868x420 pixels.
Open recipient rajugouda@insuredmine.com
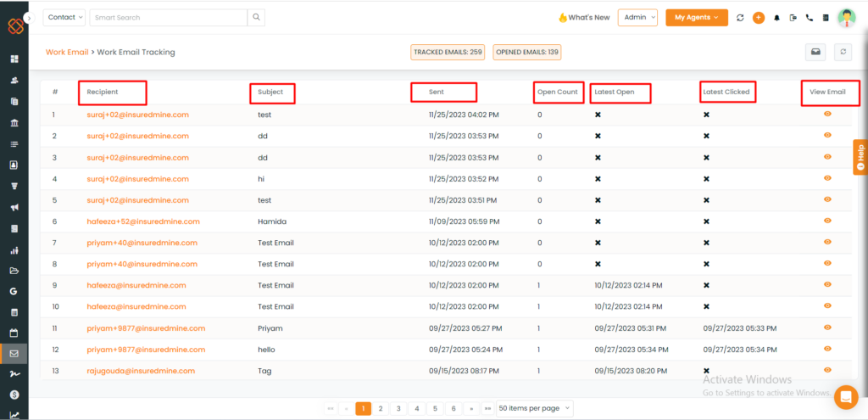[x=142, y=371]
